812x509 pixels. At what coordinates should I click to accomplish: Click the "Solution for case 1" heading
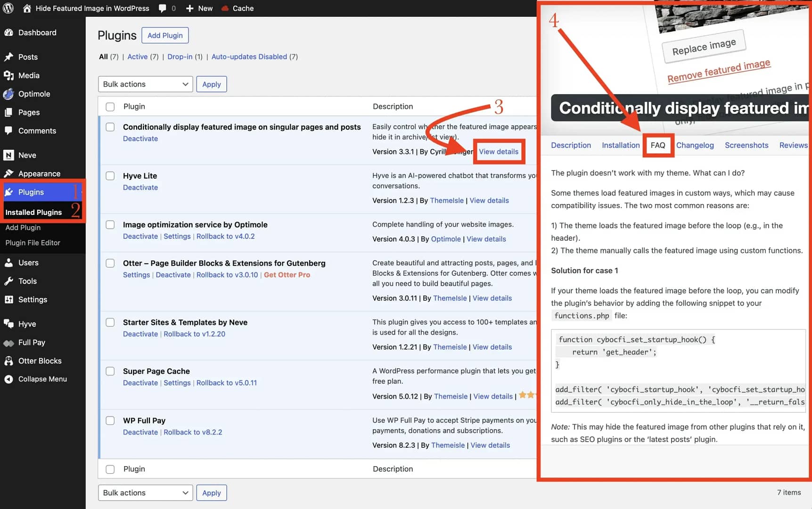[x=584, y=271]
